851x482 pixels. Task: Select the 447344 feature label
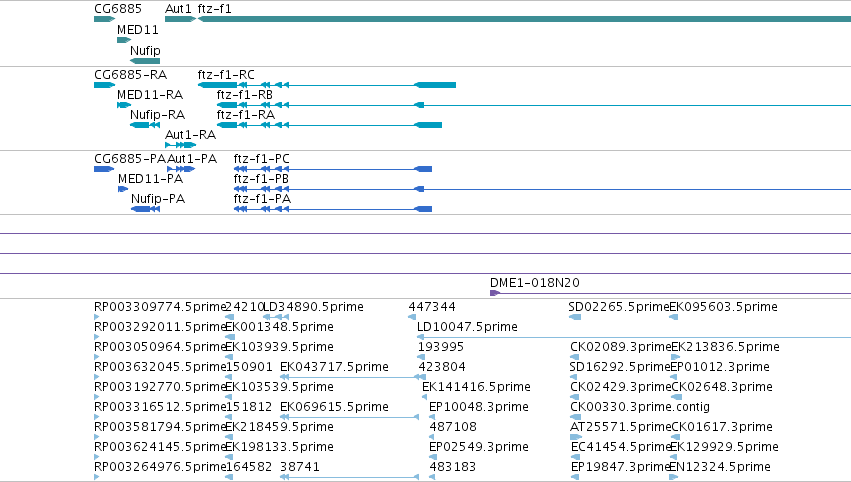click(432, 307)
